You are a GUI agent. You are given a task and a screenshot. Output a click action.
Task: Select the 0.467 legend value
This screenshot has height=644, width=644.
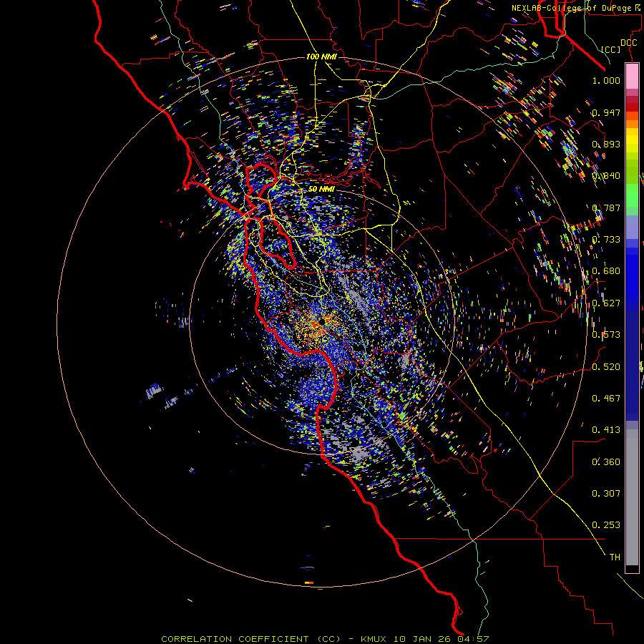tap(606, 399)
